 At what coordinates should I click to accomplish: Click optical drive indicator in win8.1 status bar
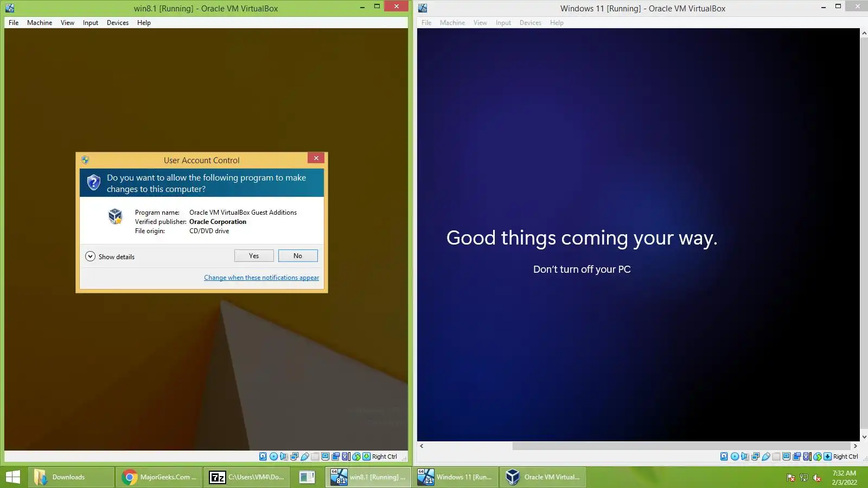coord(273,457)
